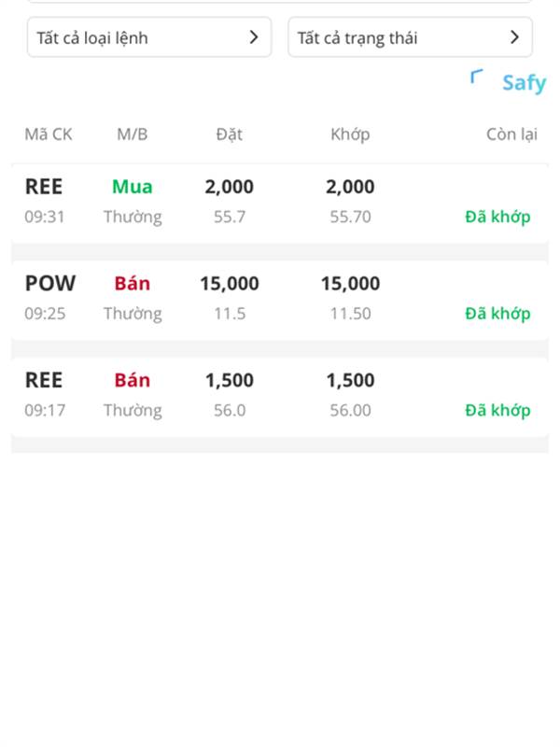Click 'Đã khớp' status of POW order
This screenshot has height=747, width=560.
497,314
